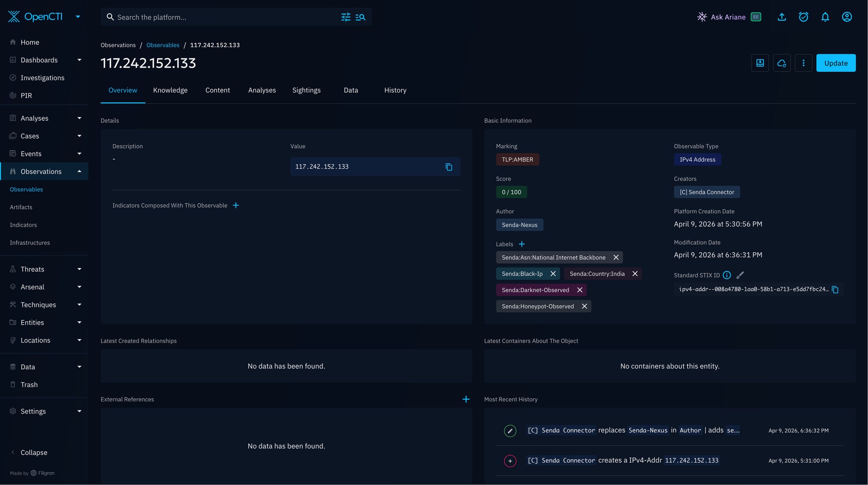Image resolution: width=868 pixels, height=485 pixels.
Task: Collapse the Observations sidebar section
Action: [x=79, y=171]
